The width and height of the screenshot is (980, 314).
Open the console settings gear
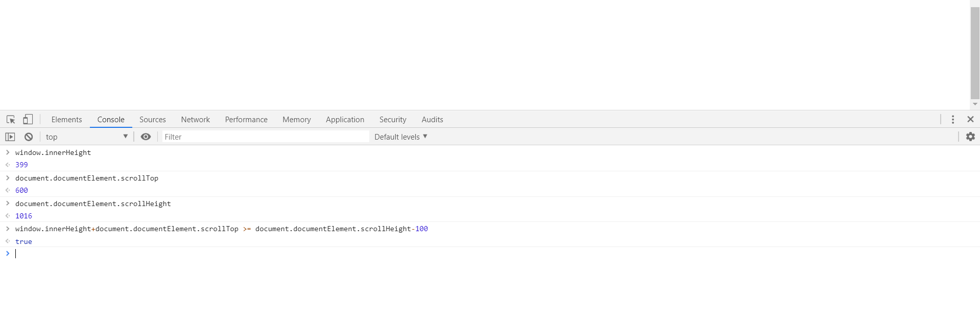click(x=970, y=137)
